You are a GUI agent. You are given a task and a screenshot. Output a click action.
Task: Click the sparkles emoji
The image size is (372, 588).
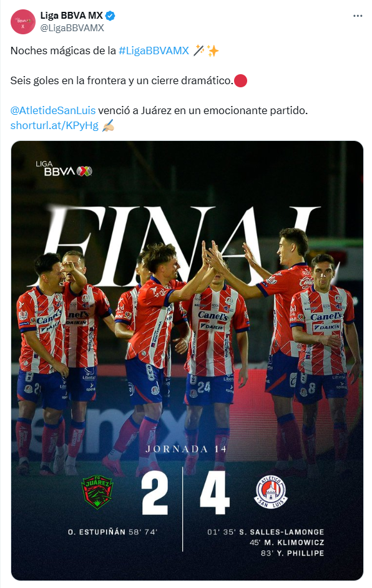point(212,51)
